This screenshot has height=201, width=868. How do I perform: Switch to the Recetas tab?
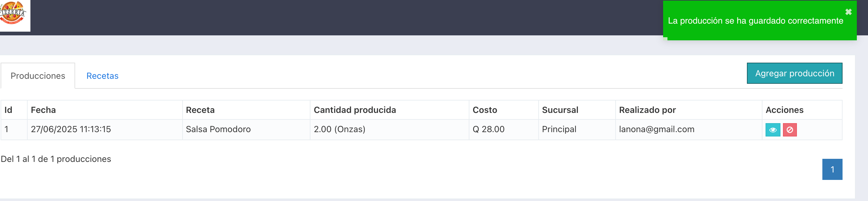point(102,76)
